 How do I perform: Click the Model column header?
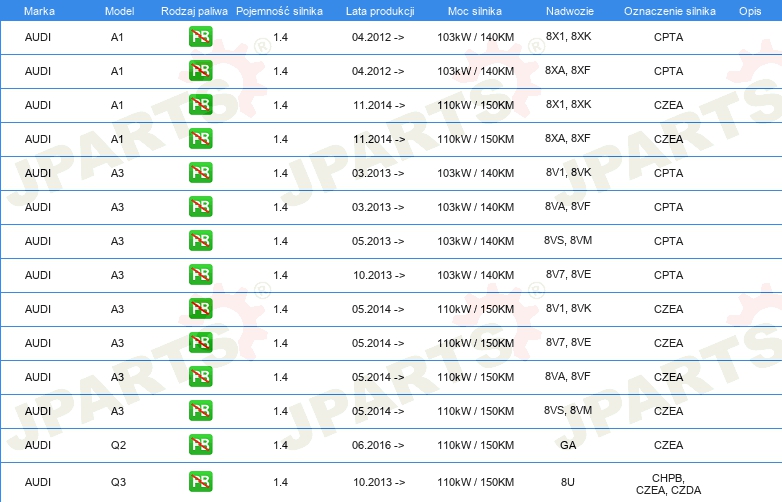(x=119, y=11)
